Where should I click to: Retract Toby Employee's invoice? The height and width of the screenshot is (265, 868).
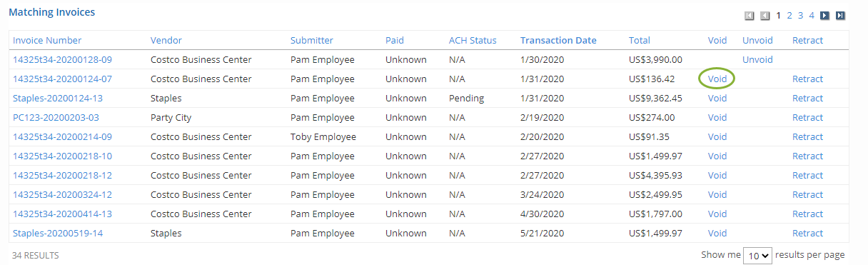(x=807, y=136)
